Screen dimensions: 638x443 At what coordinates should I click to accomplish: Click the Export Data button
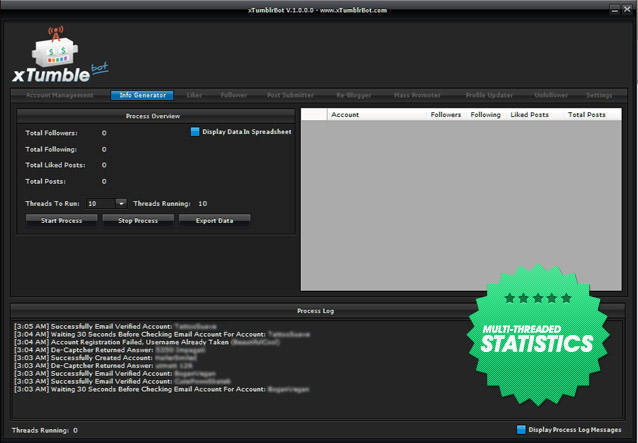214,220
